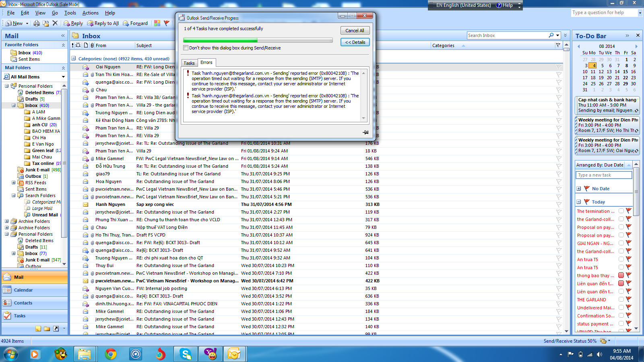644x362 pixels.
Task: Click the 'Type a new task' field
Action: (x=604, y=175)
